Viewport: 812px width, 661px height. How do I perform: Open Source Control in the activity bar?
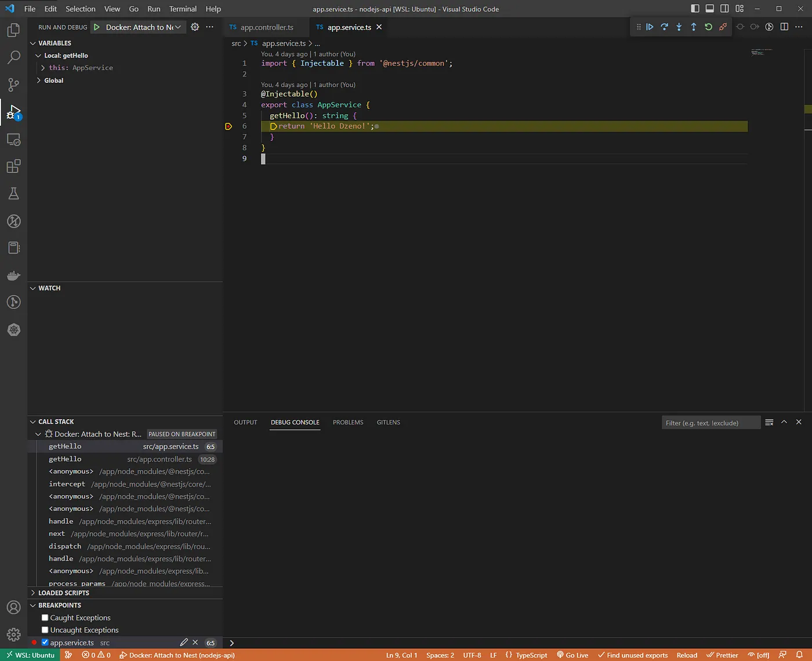pyautogui.click(x=13, y=85)
